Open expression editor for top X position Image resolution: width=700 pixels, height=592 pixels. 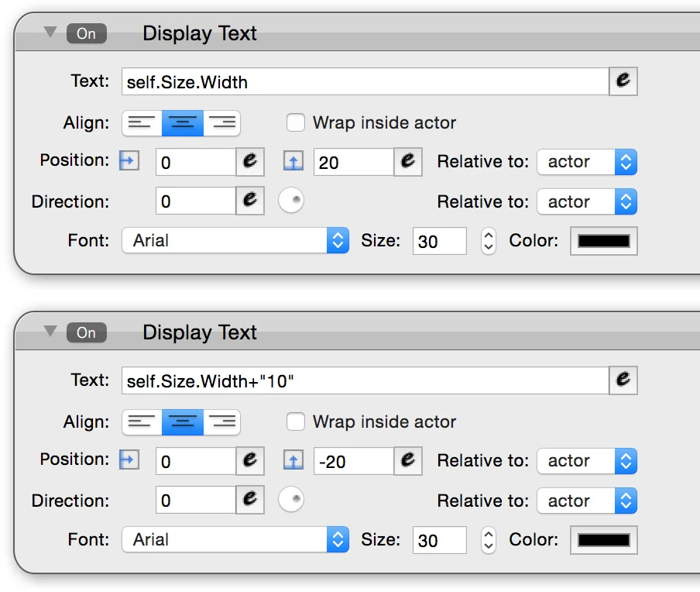coord(250,162)
